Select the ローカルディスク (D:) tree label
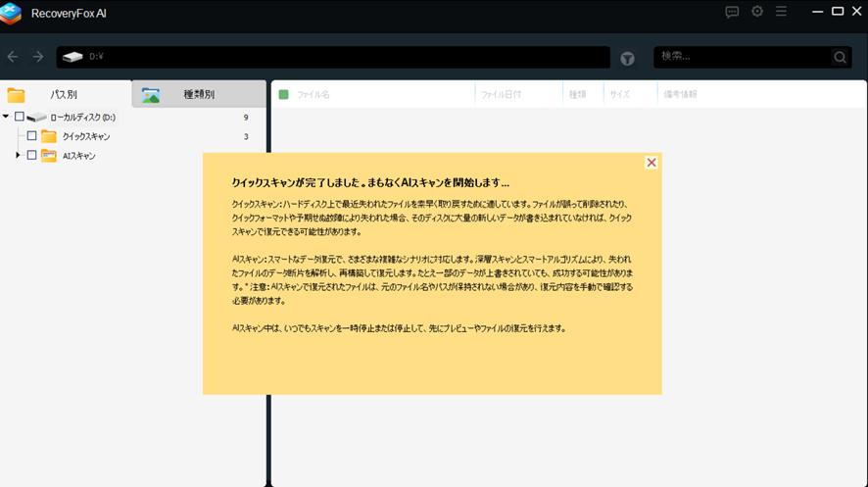 (83, 118)
